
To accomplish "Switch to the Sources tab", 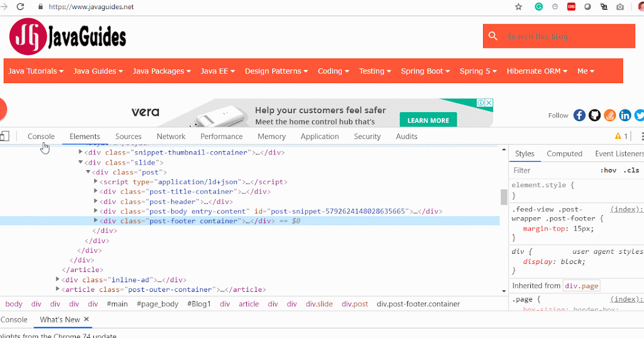I will (128, 136).
